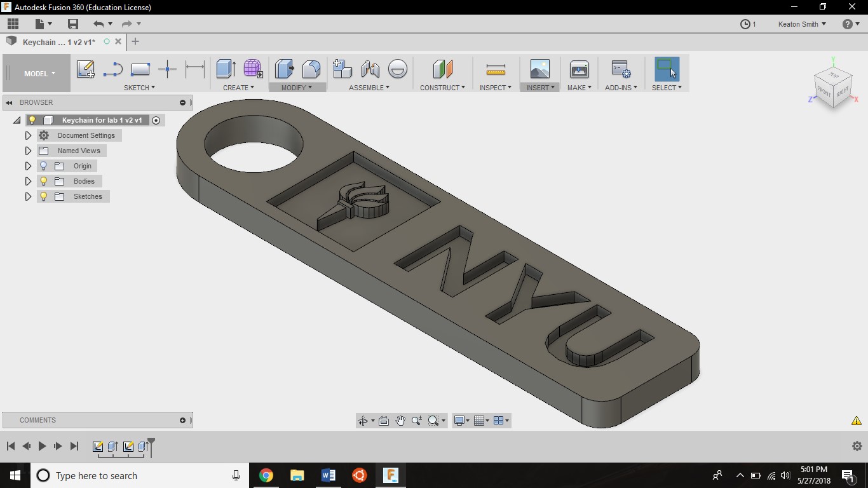Create a new sketch
Viewport: 868px width, 488px height.
(85, 69)
